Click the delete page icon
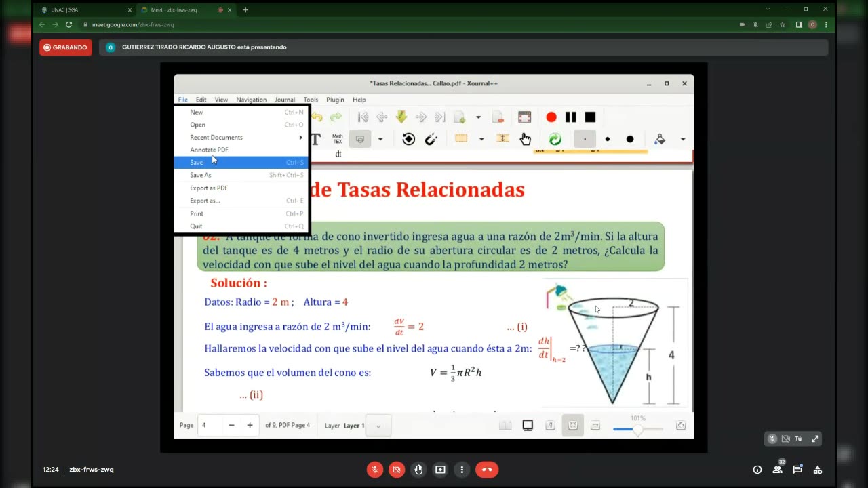 point(498,117)
